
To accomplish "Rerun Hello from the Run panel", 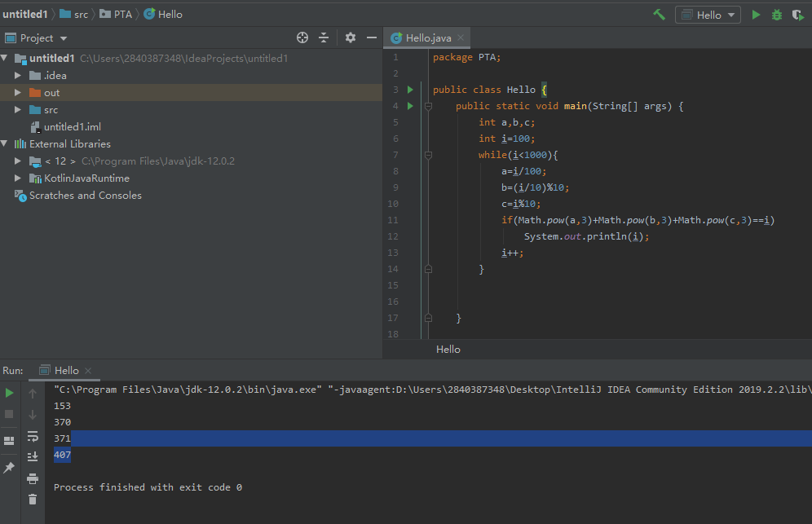I will pos(10,393).
